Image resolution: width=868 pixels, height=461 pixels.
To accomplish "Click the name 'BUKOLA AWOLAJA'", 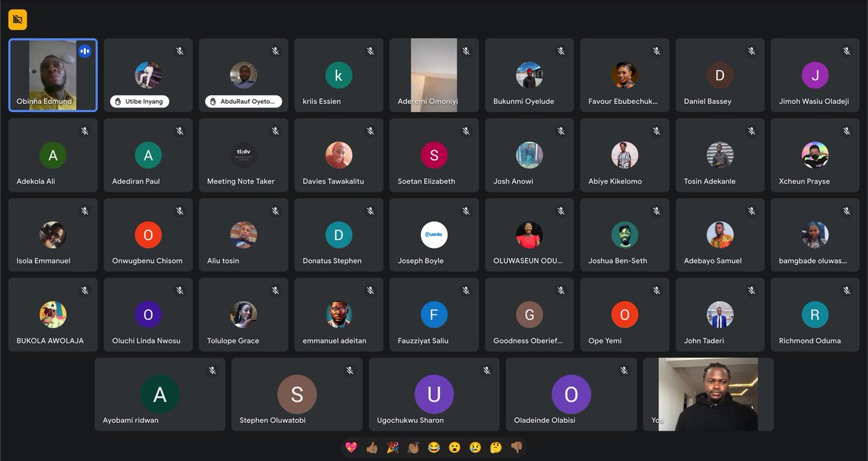I will pos(50,341).
